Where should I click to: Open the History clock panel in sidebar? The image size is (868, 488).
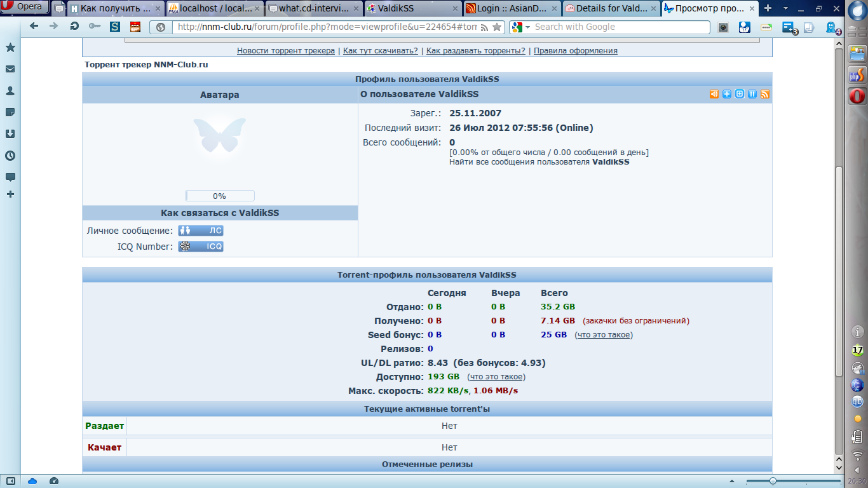10,156
